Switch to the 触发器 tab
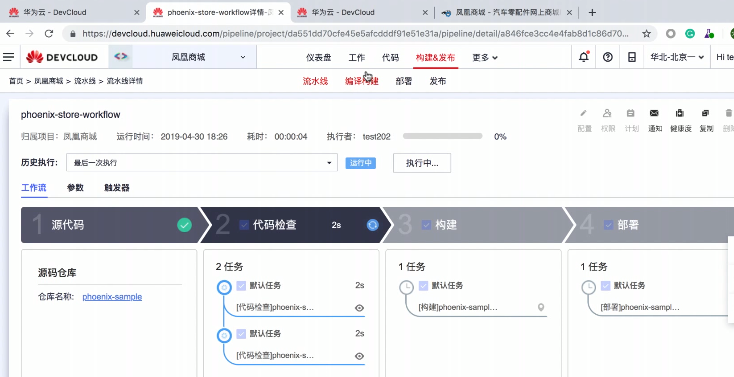 (x=117, y=188)
